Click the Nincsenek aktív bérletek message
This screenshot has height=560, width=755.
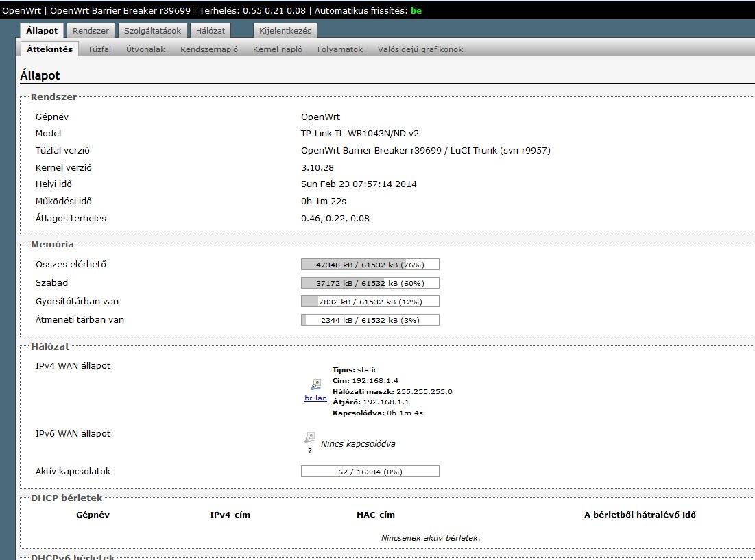[431, 538]
